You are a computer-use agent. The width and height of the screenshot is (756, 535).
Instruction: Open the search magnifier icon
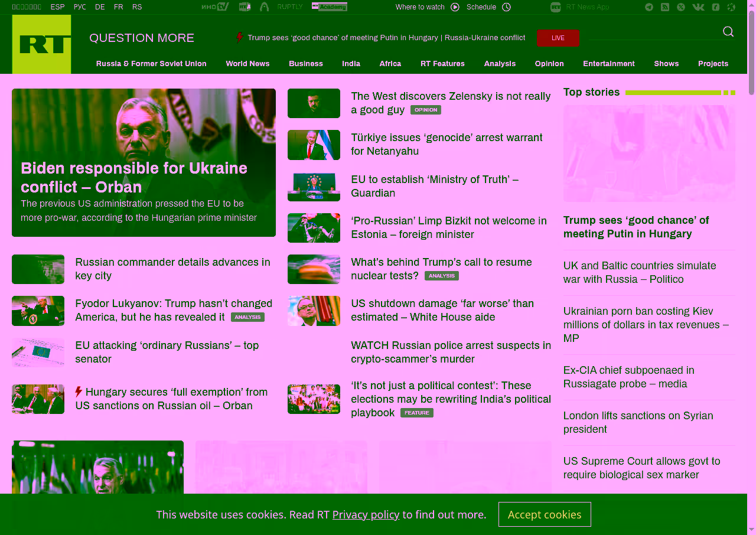(728, 32)
